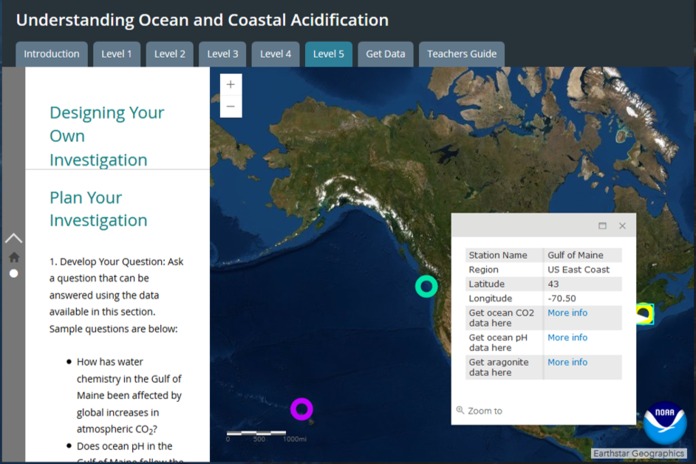Open the Teachers Guide tab
The height and width of the screenshot is (464, 696).
461,54
